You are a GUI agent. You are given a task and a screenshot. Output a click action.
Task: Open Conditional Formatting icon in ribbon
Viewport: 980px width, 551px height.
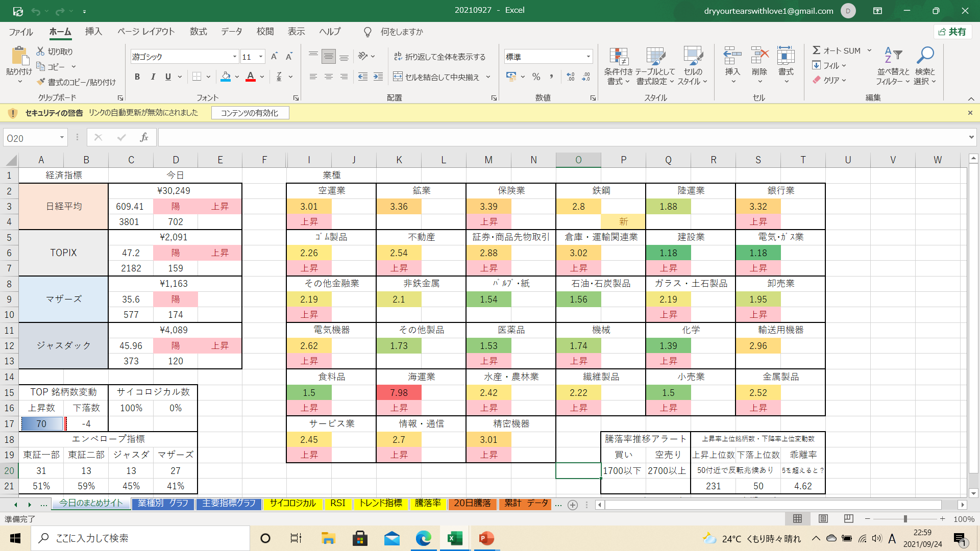(618, 57)
